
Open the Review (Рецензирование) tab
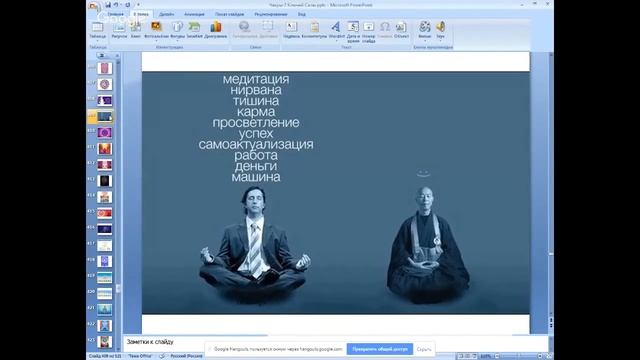coord(271,14)
